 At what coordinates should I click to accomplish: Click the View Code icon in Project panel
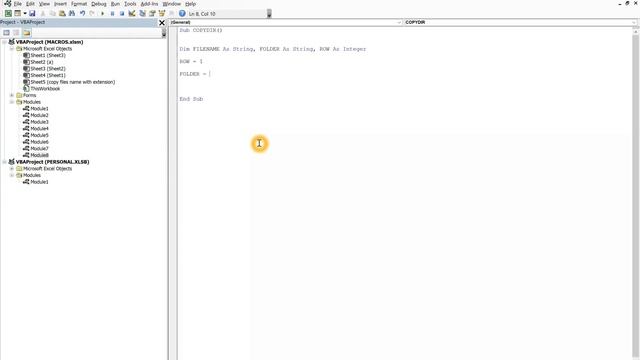coord(7,33)
